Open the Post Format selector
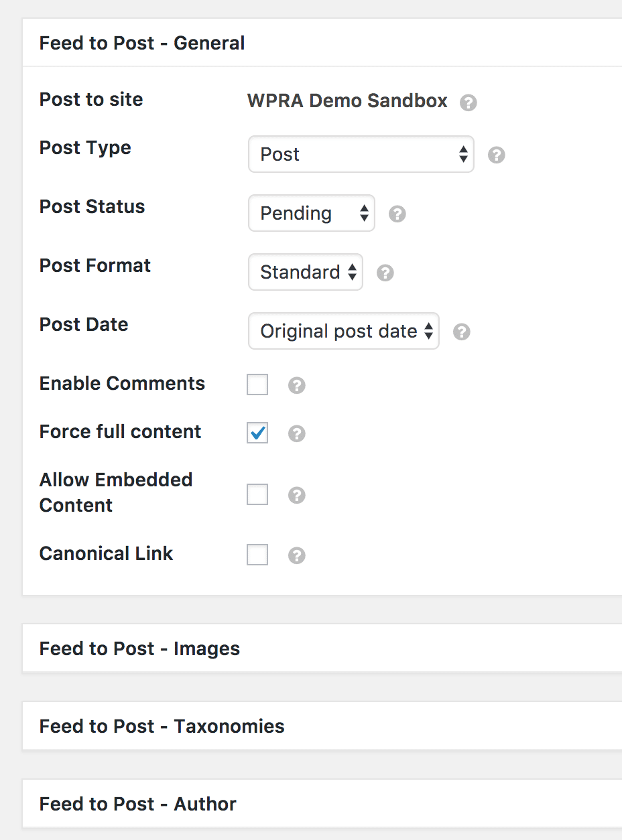622x840 pixels. tap(305, 272)
